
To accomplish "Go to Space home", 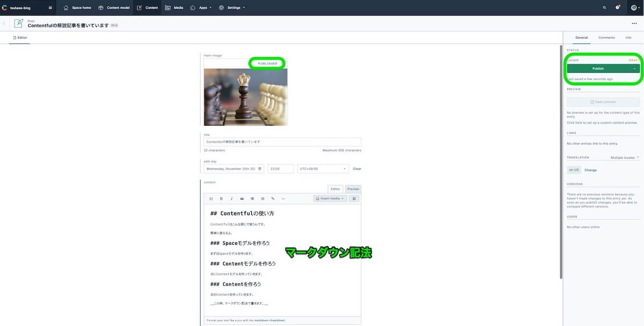I will [x=77, y=8].
